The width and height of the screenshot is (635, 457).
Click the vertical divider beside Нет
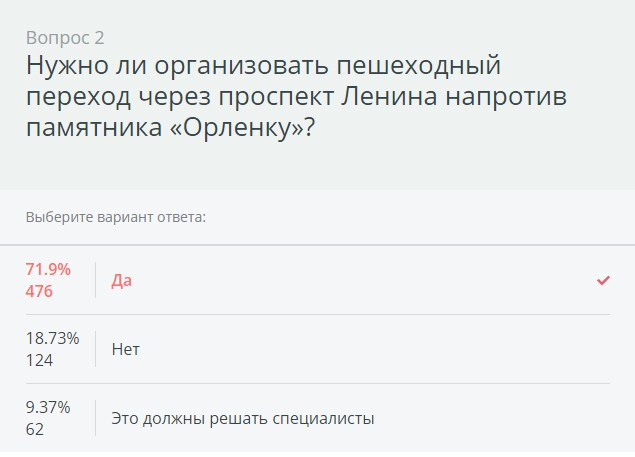96,349
